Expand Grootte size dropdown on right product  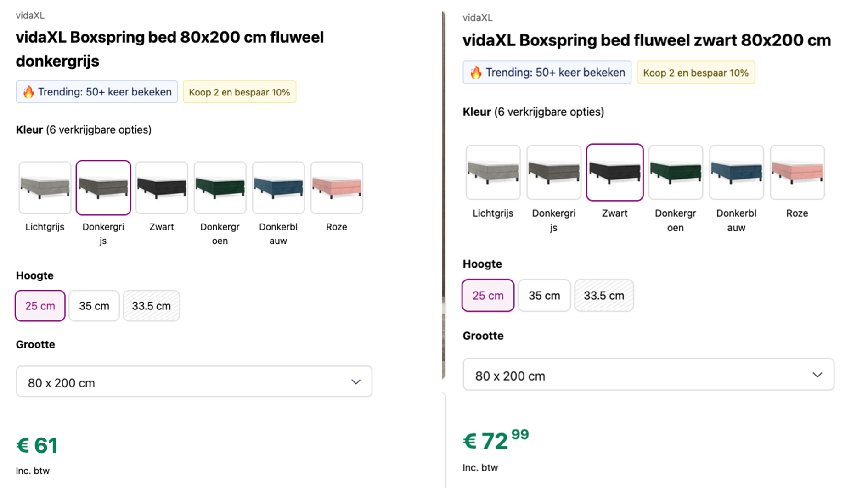click(648, 375)
